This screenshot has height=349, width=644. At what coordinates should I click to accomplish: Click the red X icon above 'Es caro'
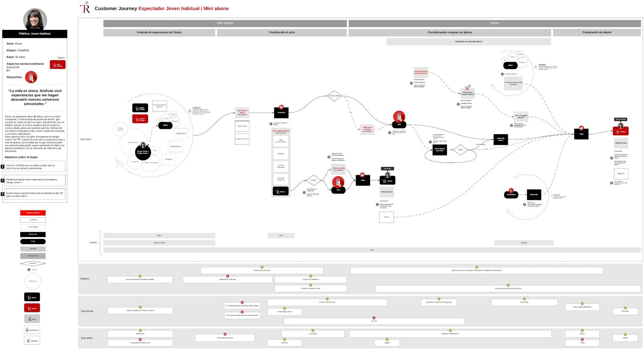click(x=374, y=318)
